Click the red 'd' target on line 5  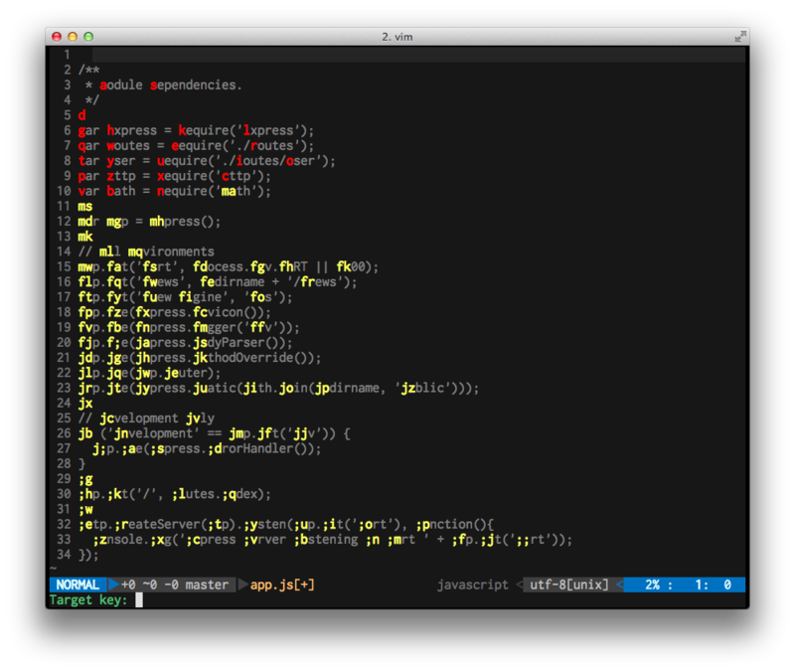[81, 115]
